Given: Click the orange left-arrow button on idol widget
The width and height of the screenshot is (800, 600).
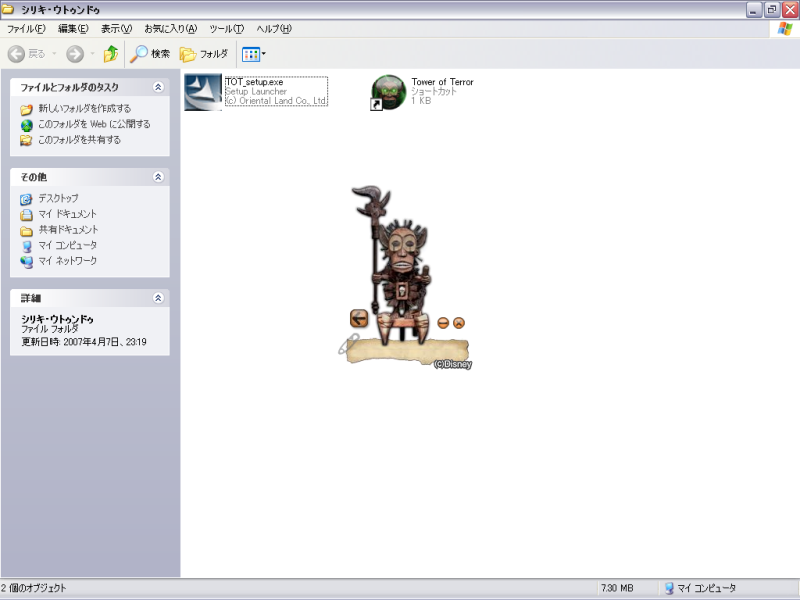Looking at the screenshot, I should 359,318.
